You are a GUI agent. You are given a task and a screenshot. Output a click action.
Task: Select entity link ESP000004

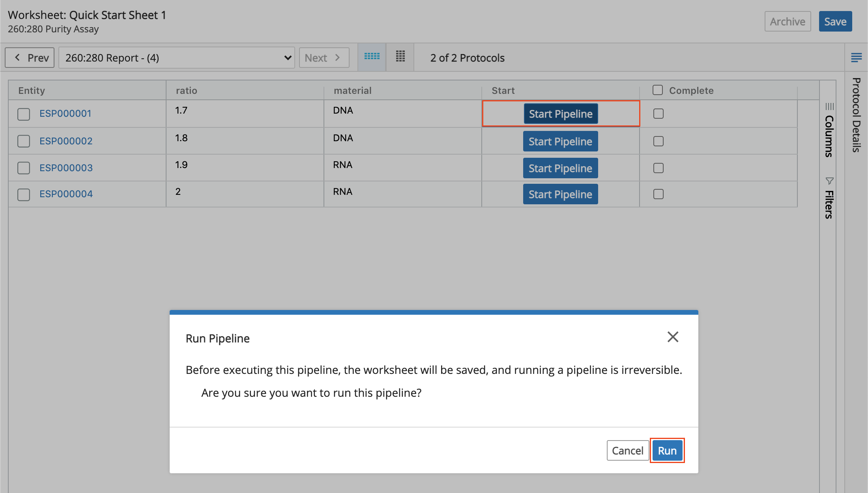click(x=65, y=194)
